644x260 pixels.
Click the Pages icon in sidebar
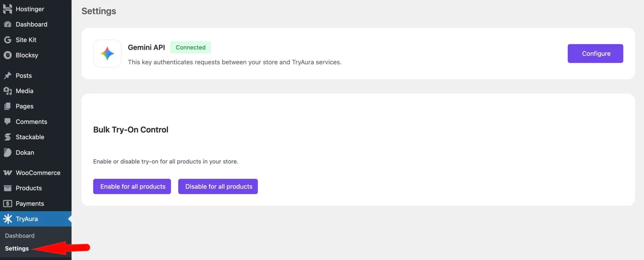(x=7, y=106)
